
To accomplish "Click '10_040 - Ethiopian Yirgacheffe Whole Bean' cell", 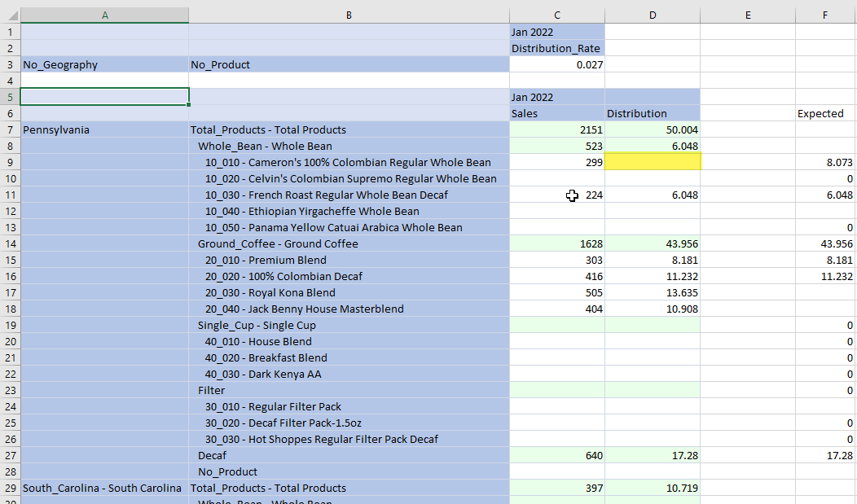I will pos(349,211).
